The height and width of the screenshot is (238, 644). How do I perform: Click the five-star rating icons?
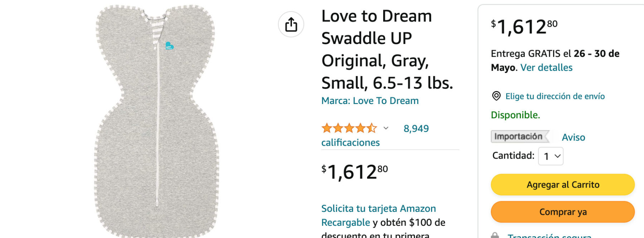coord(349,128)
